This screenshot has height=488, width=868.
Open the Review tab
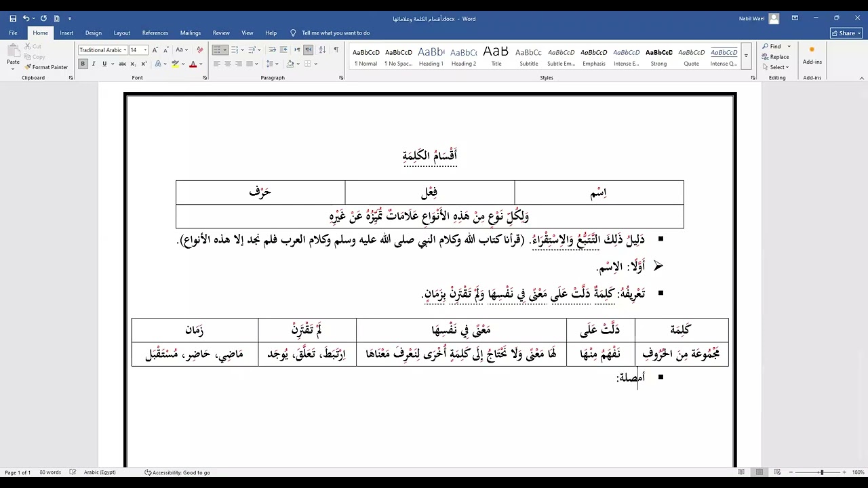[x=221, y=33]
